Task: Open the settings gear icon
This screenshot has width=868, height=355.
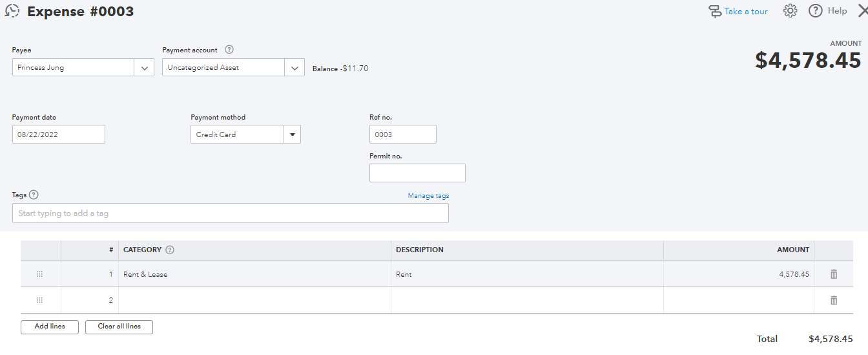Action: click(x=790, y=11)
